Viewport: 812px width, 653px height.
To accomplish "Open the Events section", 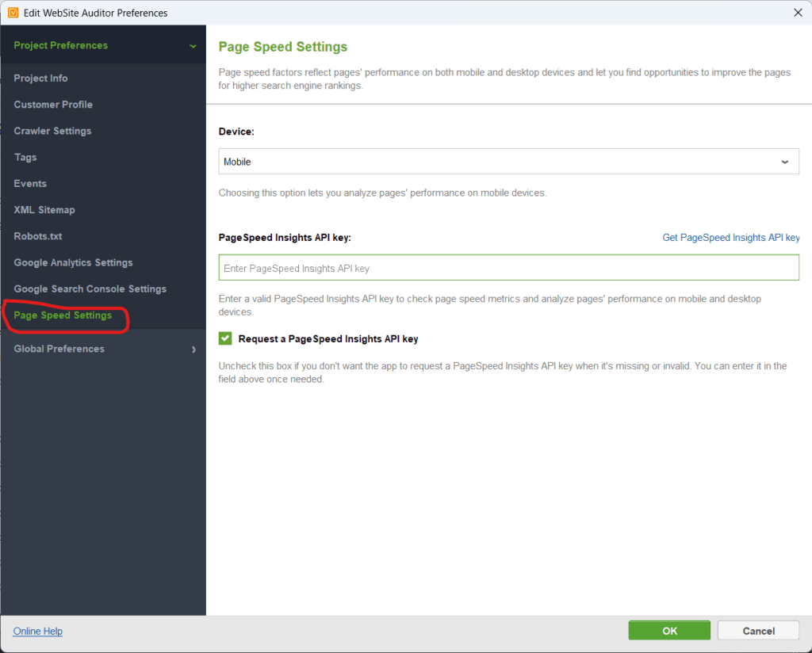I will pyautogui.click(x=30, y=183).
